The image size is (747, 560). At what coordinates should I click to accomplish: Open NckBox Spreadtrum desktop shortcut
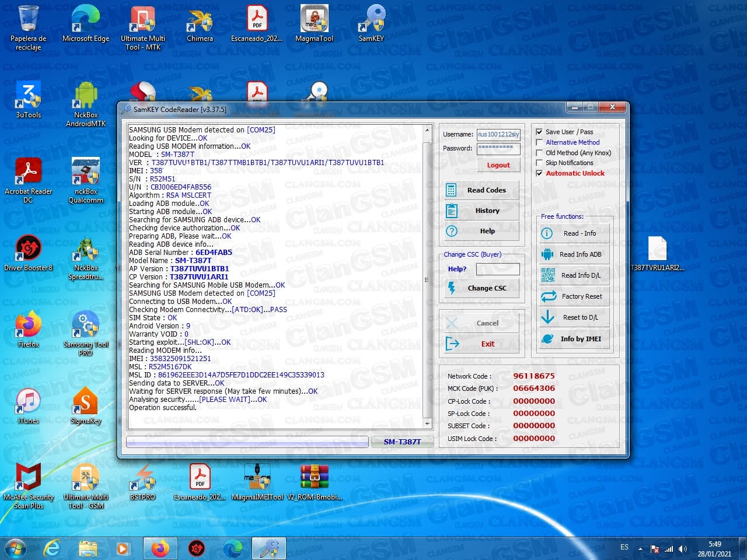click(x=86, y=257)
